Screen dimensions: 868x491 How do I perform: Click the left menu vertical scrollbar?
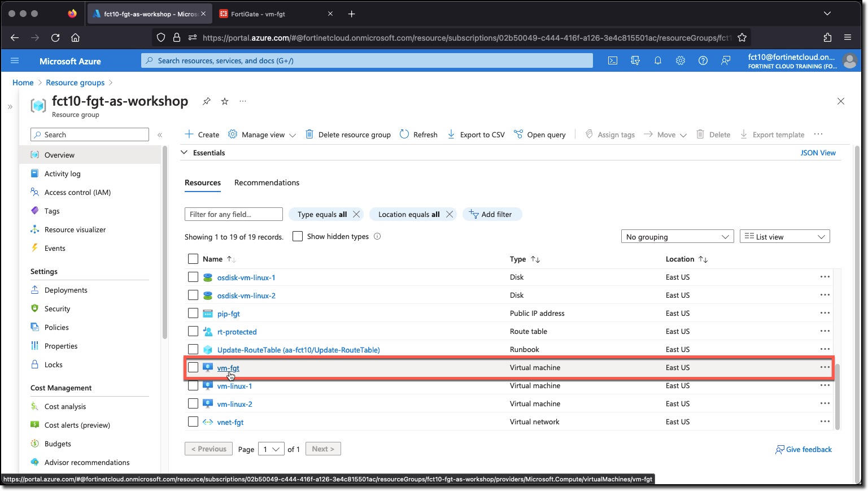(165, 243)
